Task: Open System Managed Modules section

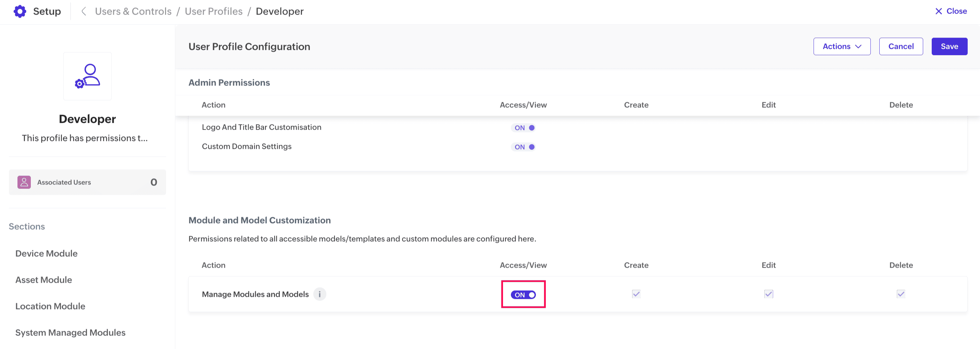Action: click(x=71, y=333)
